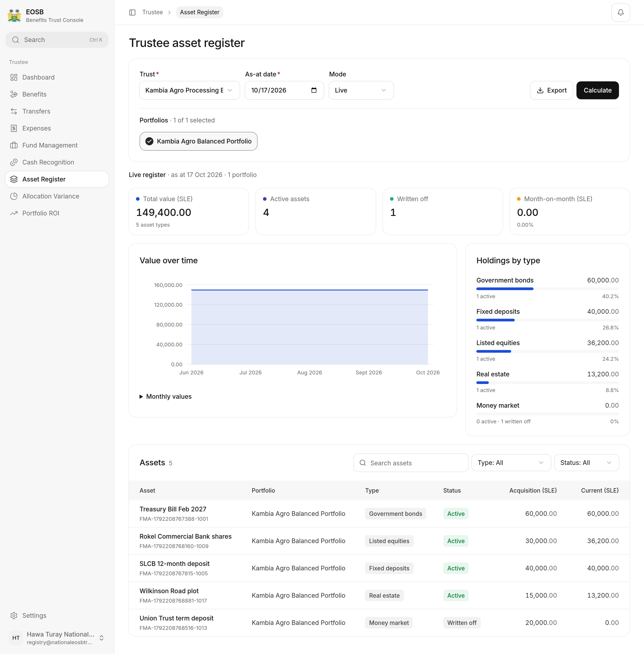644x654 pixels.
Task: Open the Portfolio ROI menu item
Action: pos(57,213)
